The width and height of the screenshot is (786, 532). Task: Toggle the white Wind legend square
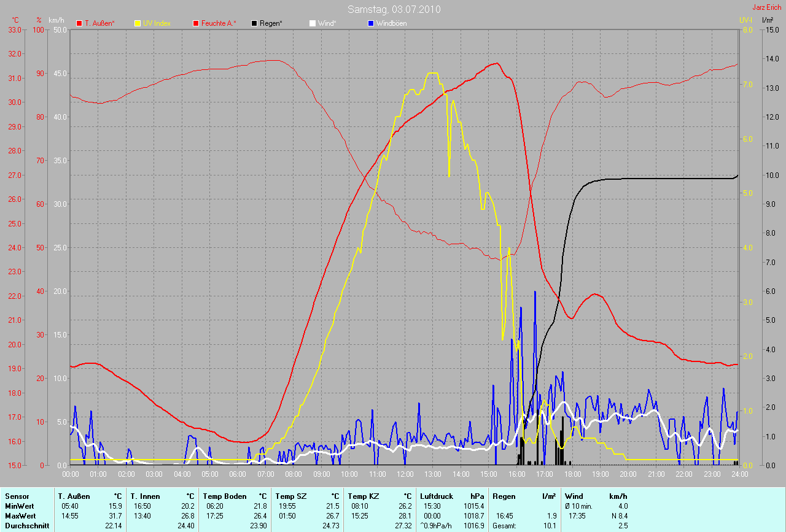313,23
